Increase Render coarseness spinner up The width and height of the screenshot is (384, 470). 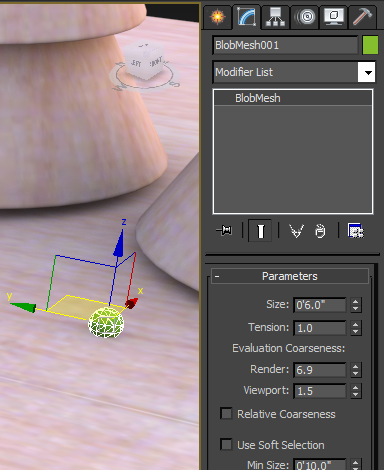[x=356, y=366]
